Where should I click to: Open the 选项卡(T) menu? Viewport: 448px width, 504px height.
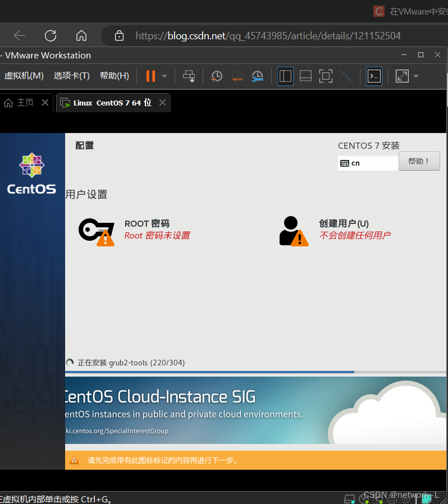point(71,76)
